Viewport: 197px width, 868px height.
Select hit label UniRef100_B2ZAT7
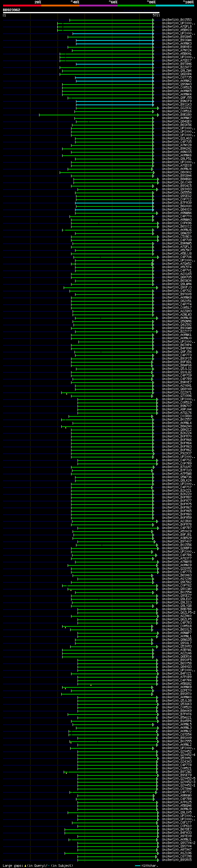(x=177, y=67)
